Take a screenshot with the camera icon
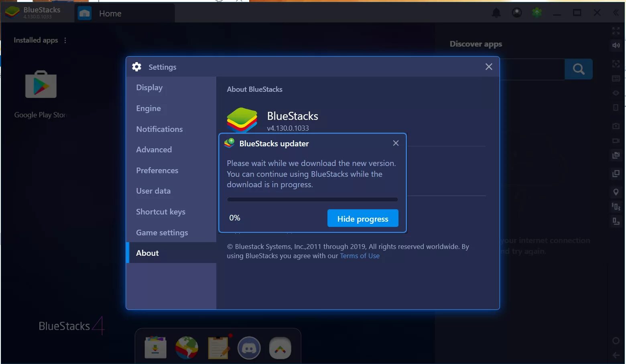 pyautogui.click(x=616, y=126)
